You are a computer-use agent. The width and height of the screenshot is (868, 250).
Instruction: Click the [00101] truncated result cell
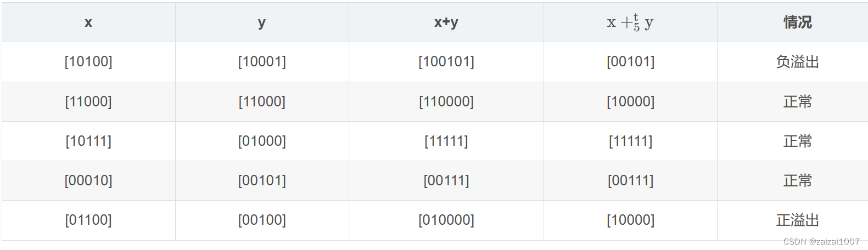[630, 61]
